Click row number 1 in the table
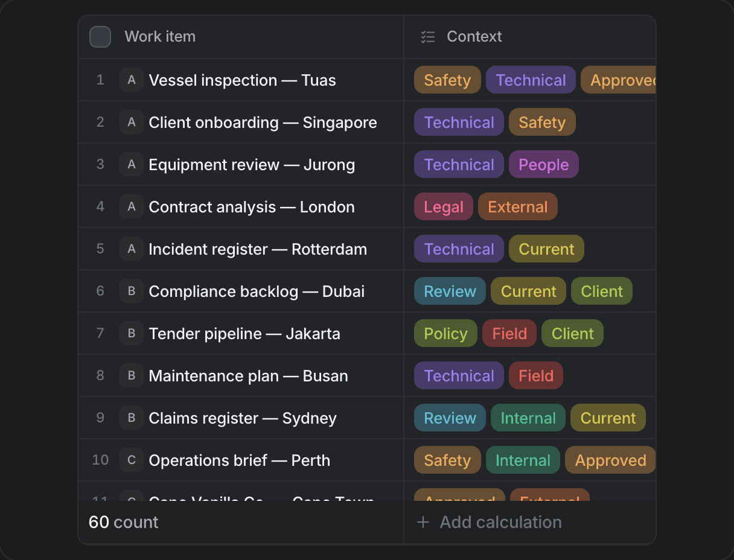Screen dimensions: 734x560 pos(100,80)
